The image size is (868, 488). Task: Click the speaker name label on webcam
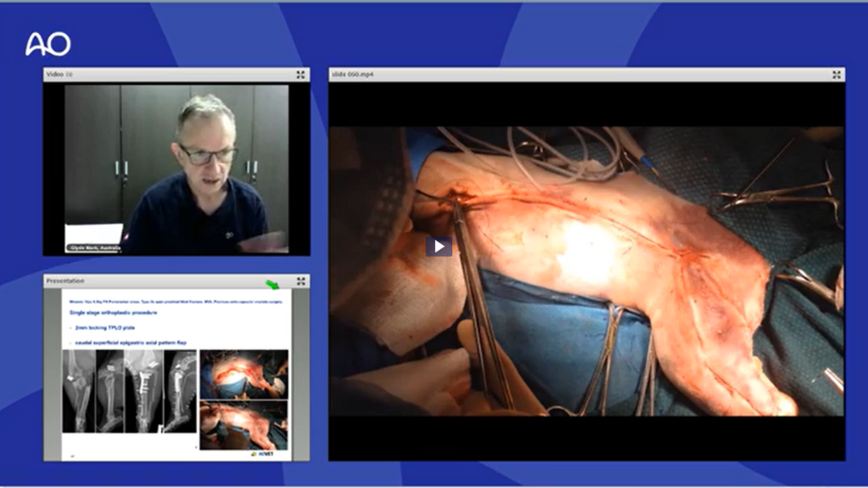(x=94, y=248)
